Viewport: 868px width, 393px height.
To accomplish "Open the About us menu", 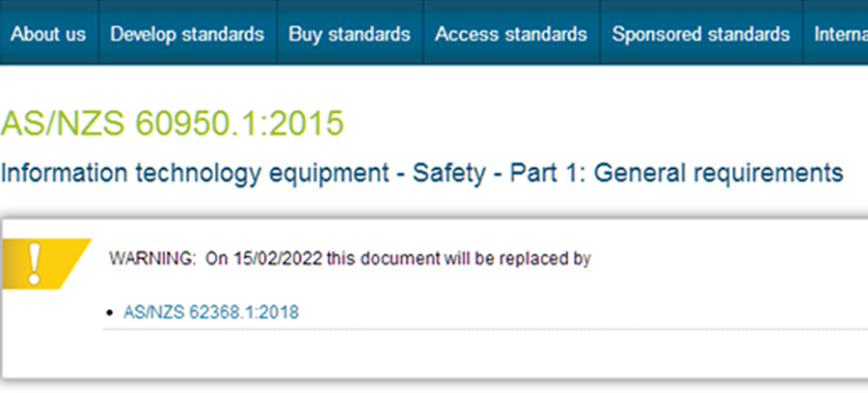I will tap(48, 34).
